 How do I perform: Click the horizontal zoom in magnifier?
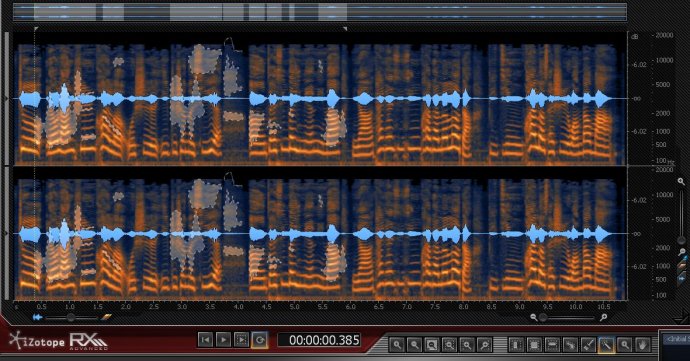point(604,317)
